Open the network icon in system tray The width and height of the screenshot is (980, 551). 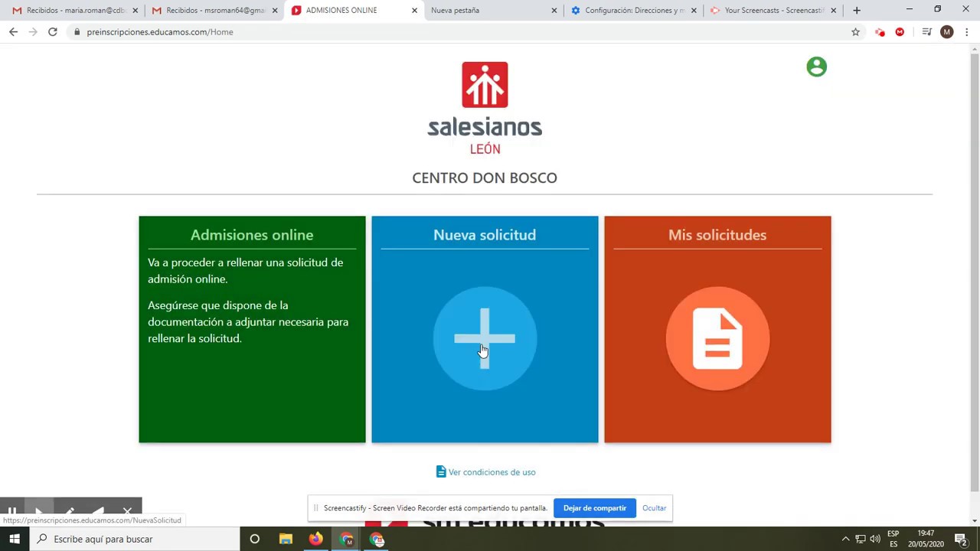pos(861,539)
